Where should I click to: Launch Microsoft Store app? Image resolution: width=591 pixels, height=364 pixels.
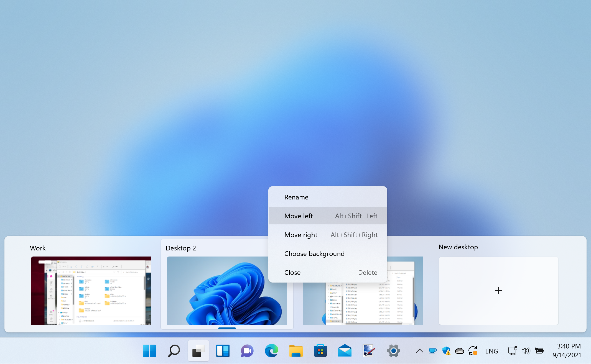pos(320,351)
